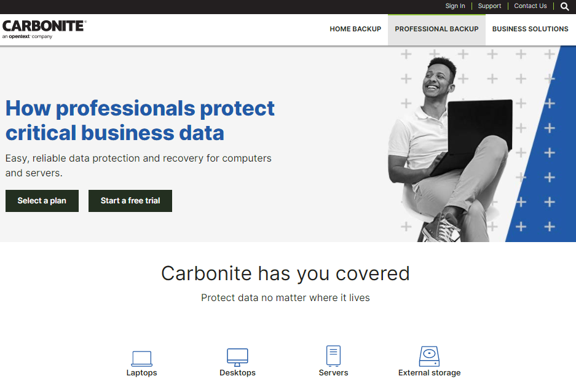Click the Carbonite logo
The width and height of the screenshot is (576, 392).
pyautogui.click(x=44, y=26)
